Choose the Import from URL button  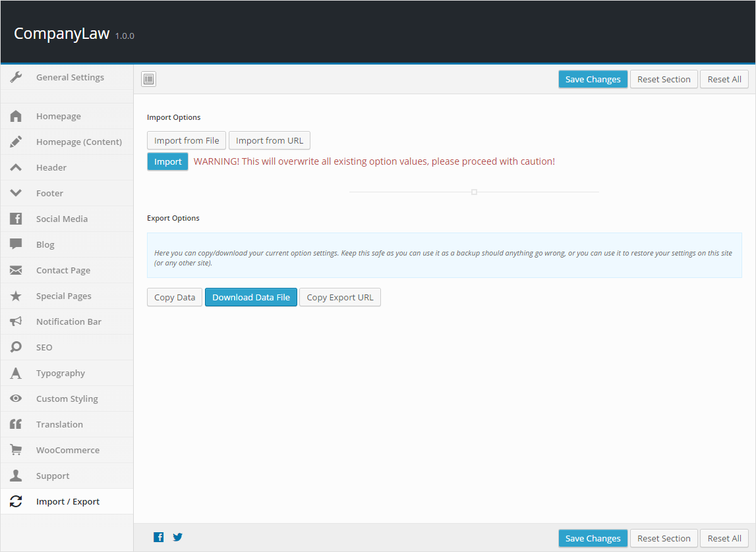(x=270, y=140)
